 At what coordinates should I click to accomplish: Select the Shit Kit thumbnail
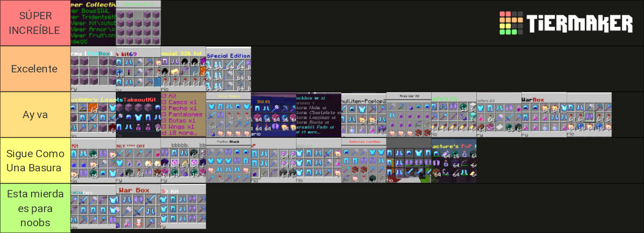click(274, 115)
